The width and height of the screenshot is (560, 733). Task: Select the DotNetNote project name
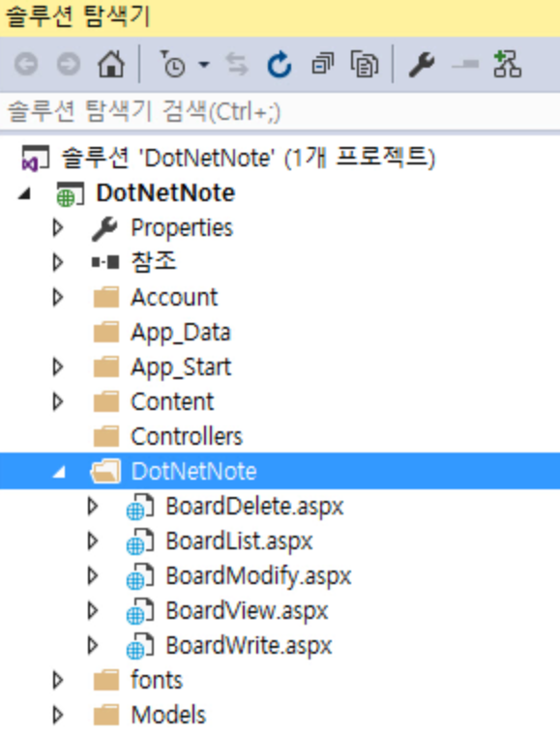165,193
